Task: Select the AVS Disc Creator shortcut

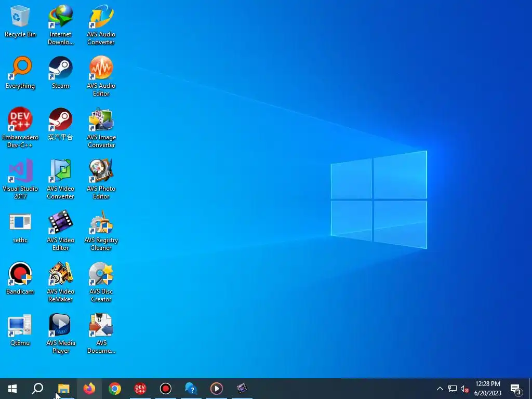Action: [x=101, y=282]
